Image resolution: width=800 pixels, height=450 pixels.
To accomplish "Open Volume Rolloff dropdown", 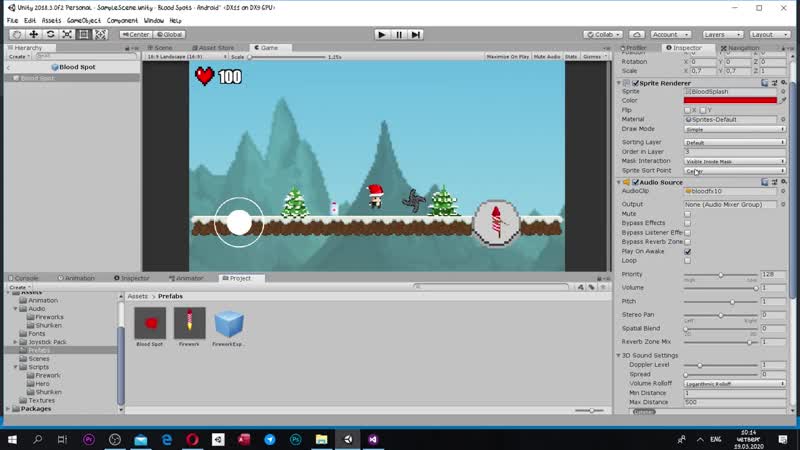I will tap(734, 384).
